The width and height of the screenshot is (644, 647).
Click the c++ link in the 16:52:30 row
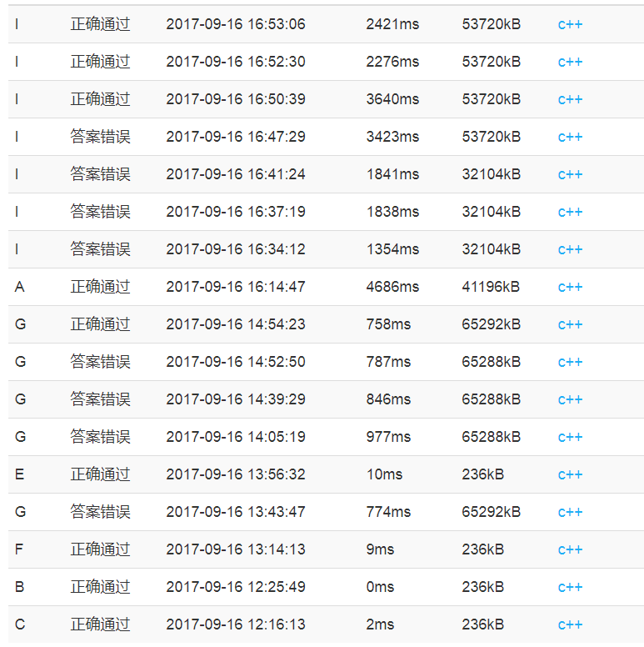tap(570, 62)
